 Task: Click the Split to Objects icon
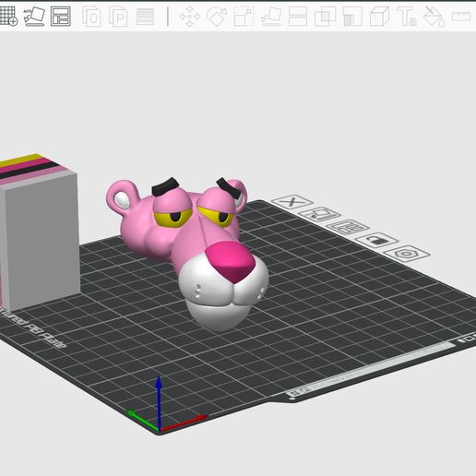click(91, 17)
